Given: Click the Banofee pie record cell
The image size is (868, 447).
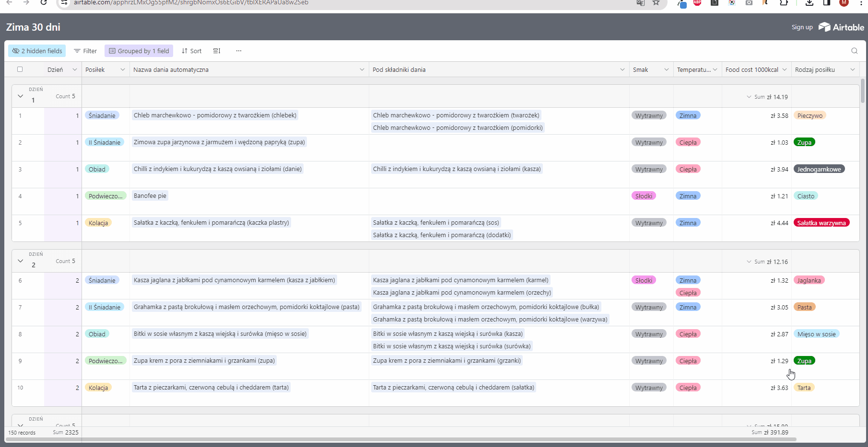Looking at the screenshot, I should point(150,196).
